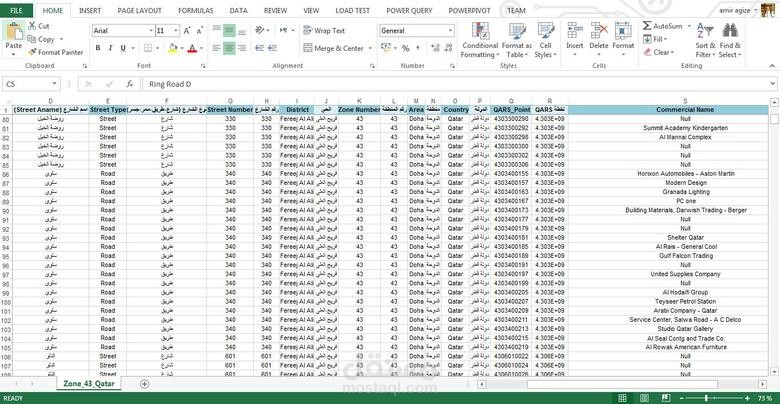This screenshot has height=404, width=780.
Task: Click the Format cells icon
Action: [623, 31]
